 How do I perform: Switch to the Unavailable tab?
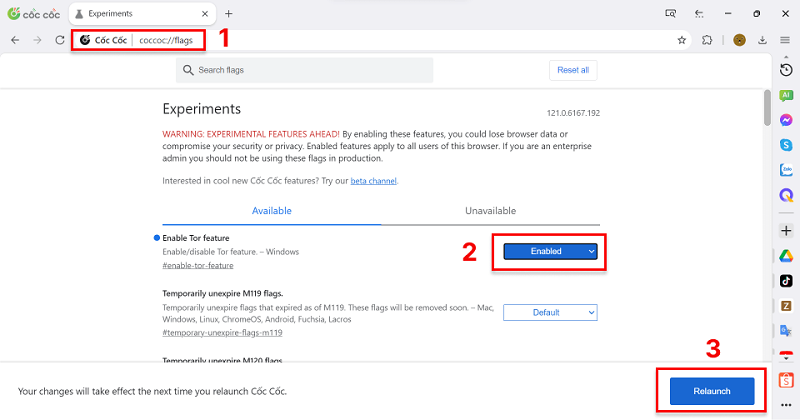(490, 211)
